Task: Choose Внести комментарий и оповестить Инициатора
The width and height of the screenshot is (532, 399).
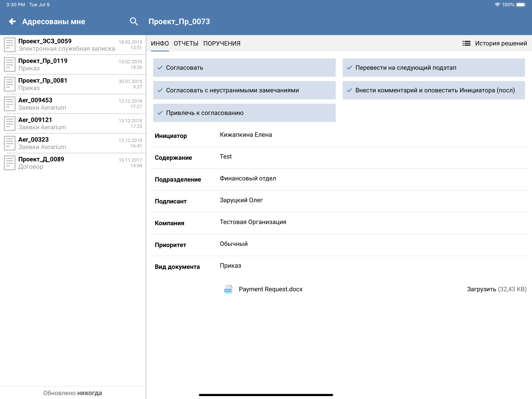Action: point(434,90)
